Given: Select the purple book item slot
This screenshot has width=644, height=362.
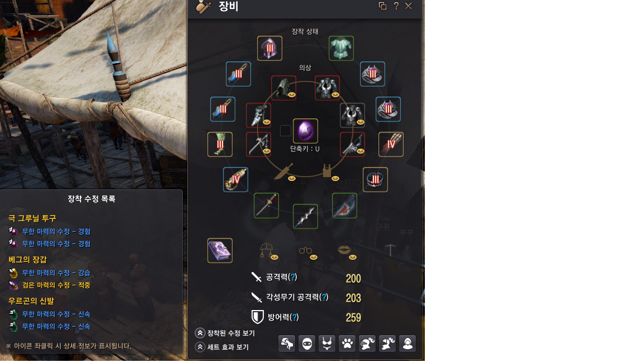Looking at the screenshot, I should click(x=220, y=250).
